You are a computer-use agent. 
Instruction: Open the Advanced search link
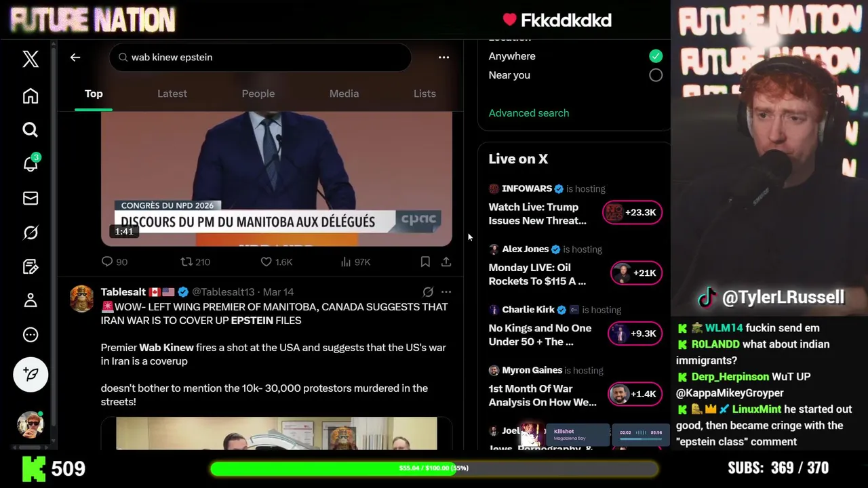point(529,113)
